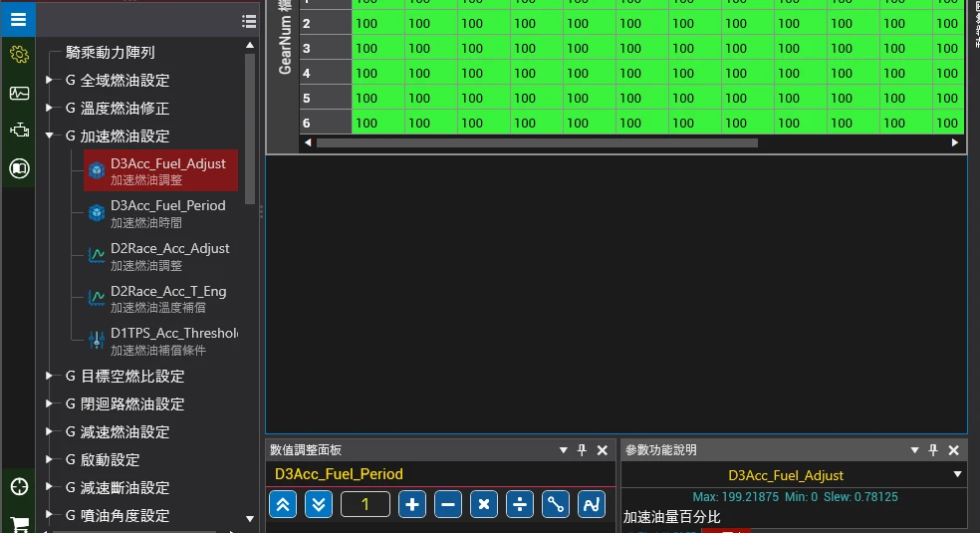This screenshot has width=980, height=533.
Task: Click the double down arrow decrease button
Action: pyautogui.click(x=319, y=504)
